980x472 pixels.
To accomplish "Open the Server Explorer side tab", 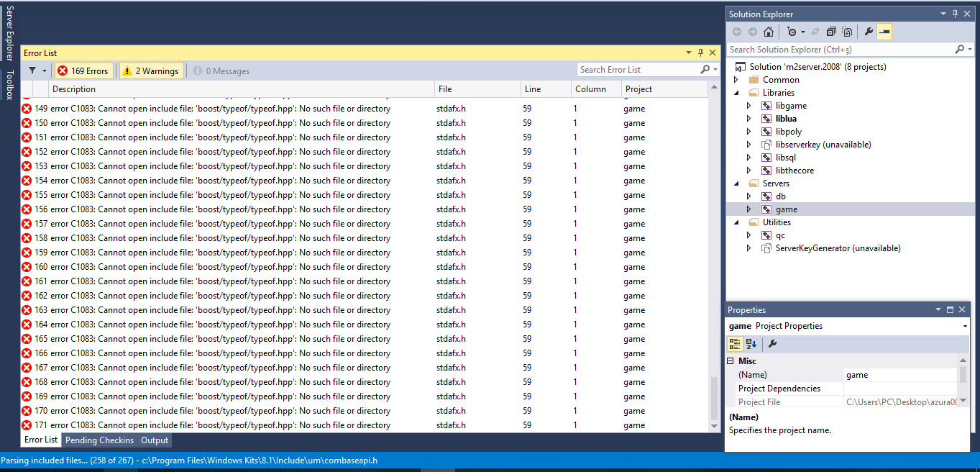I will pyautogui.click(x=10, y=35).
